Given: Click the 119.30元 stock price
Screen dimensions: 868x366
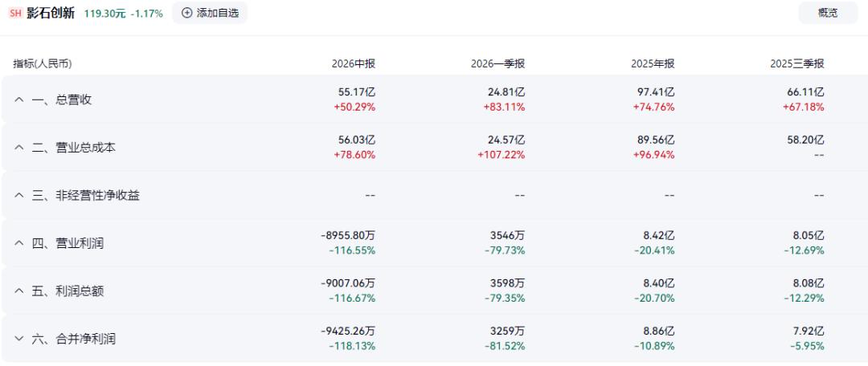Looking at the screenshot, I should pyautogui.click(x=105, y=14).
